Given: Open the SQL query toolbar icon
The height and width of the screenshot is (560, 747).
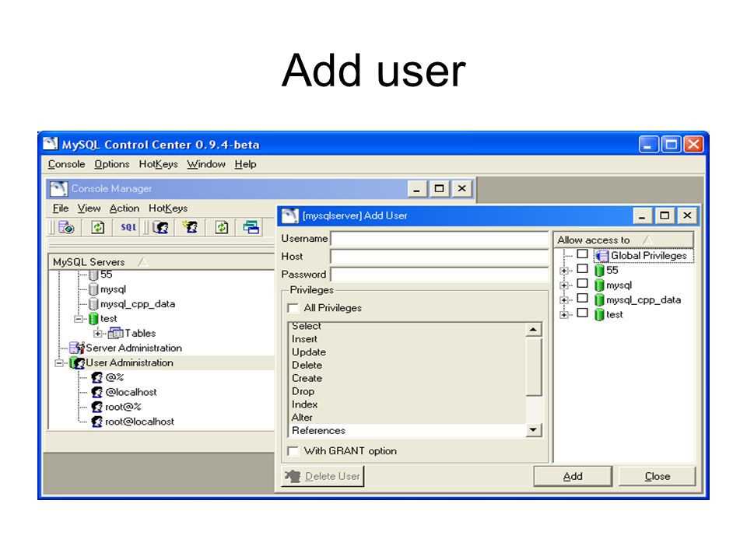Looking at the screenshot, I should (x=128, y=228).
